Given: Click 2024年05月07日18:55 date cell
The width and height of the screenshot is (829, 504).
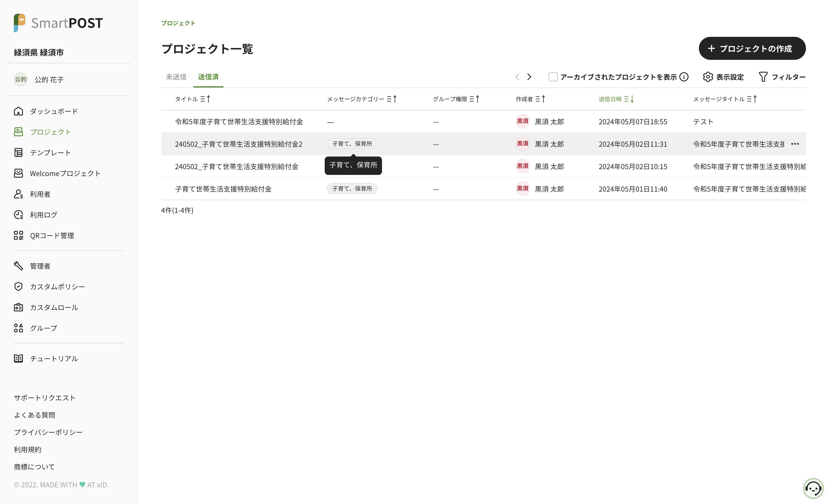Looking at the screenshot, I should 633,122.
